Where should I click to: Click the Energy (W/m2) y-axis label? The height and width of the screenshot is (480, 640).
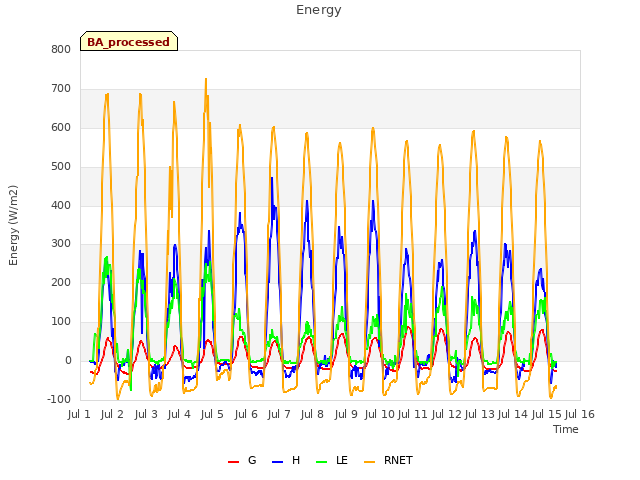point(13,225)
